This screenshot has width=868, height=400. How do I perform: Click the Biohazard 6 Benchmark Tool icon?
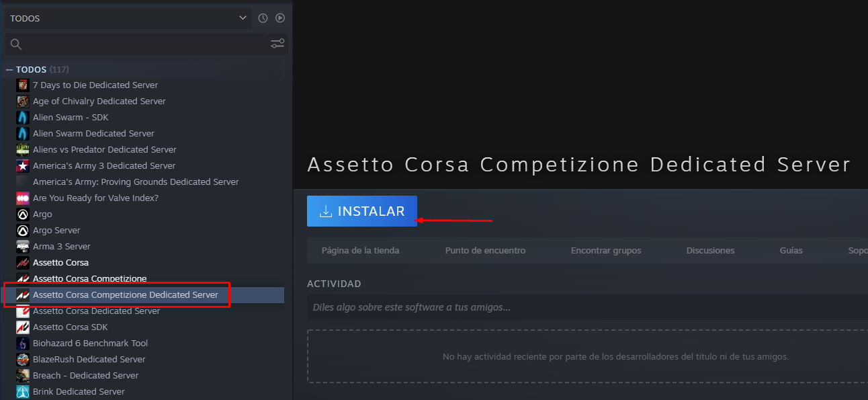tap(23, 344)
